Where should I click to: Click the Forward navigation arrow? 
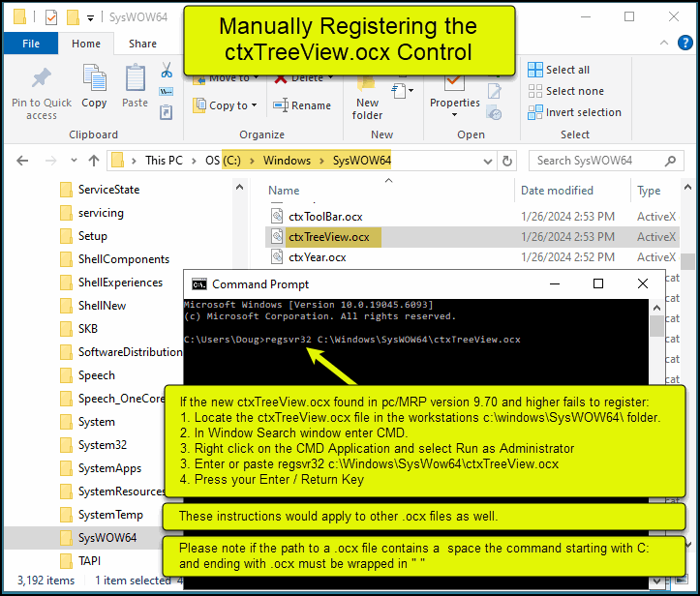[50, 161]
